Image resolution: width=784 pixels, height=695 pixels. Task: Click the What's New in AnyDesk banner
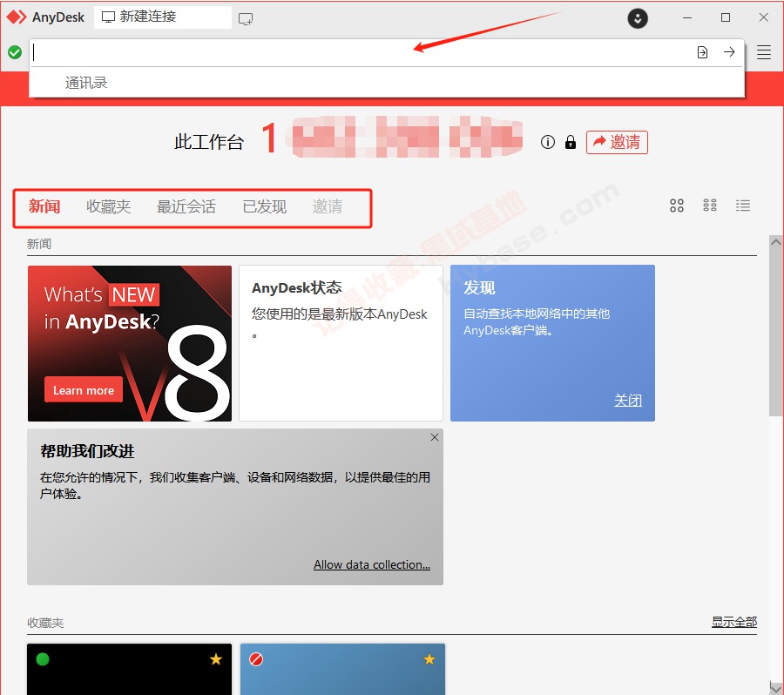click(x=130, y=343)
